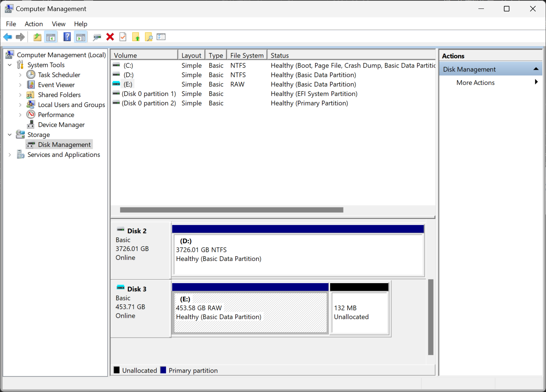Image resolution: width=546 pixels, height=392 pixels.
Task: Click the Properties checkmark page icon
Action: (123, 37)
